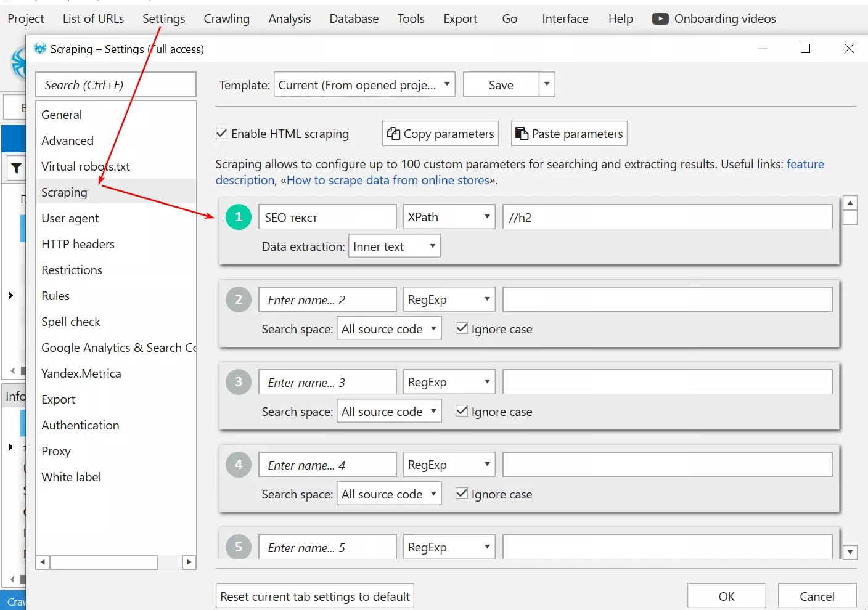Viewport: 868px width, 610px height.
Task: Select Advanced settings section
Action: pyautogui.click(x=116, y=140)
